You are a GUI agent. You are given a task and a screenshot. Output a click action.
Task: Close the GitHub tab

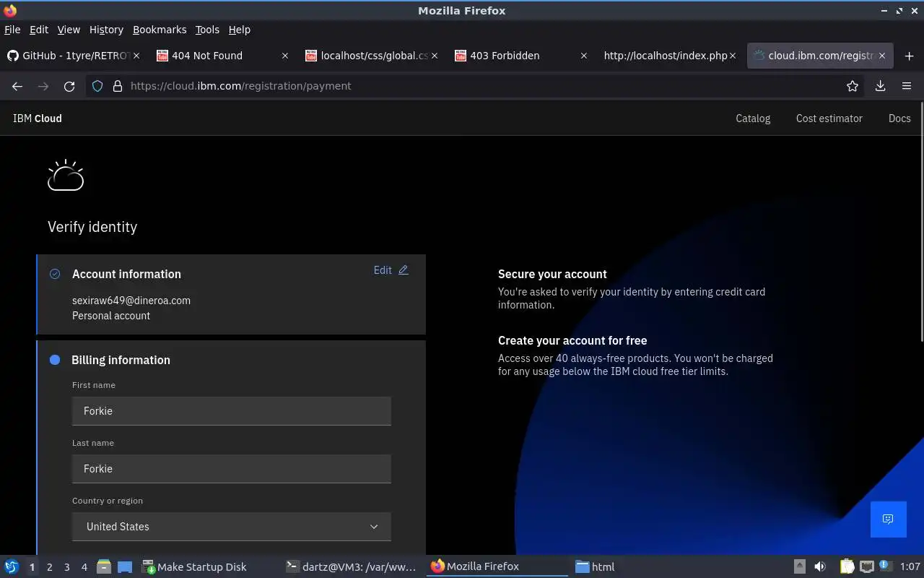click(x=137, y=56)
